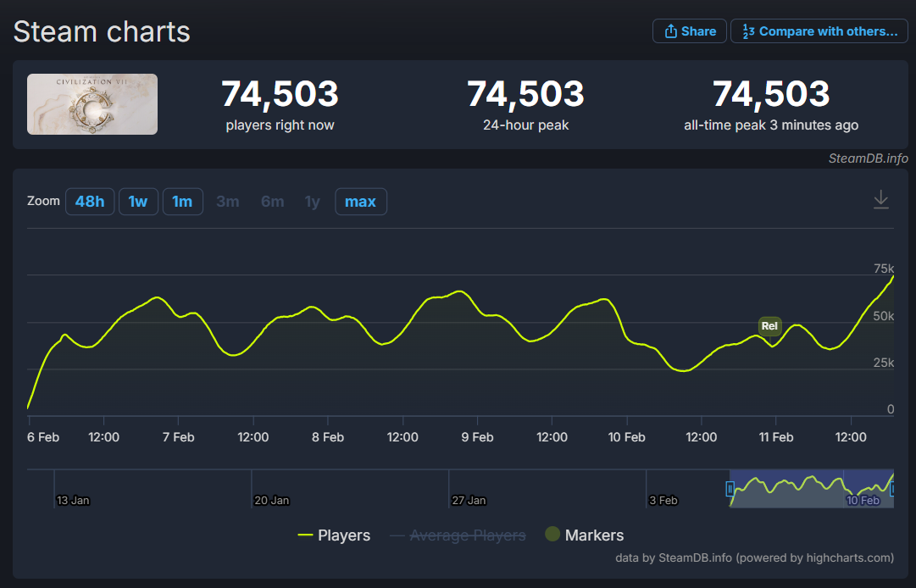Open Compare with others
Screen dimensions: 916x588
pos(819,31)
